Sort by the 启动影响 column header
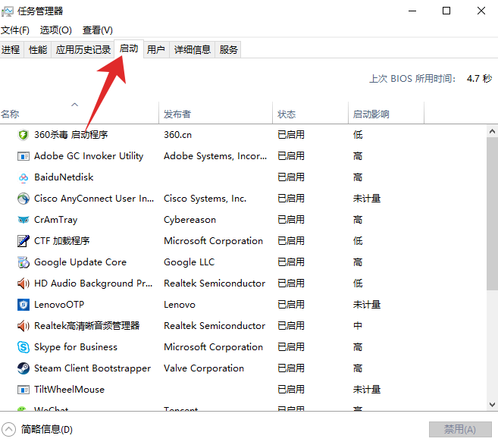 click(x=387, y=113)
